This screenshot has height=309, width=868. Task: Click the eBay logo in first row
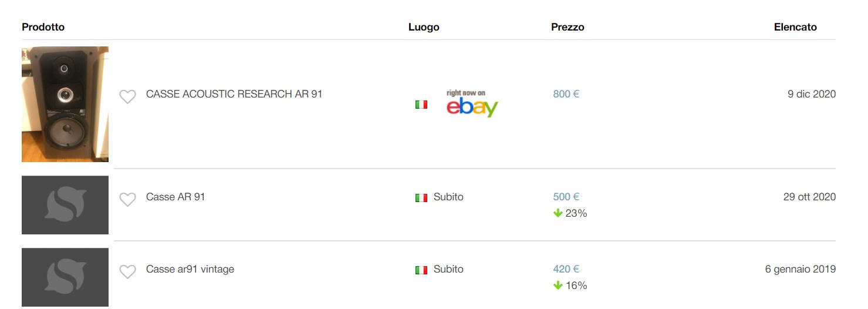point(472,104)
